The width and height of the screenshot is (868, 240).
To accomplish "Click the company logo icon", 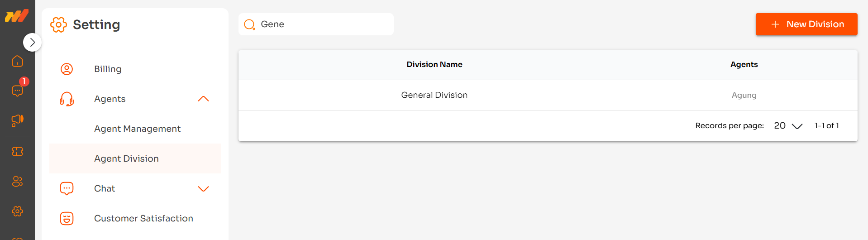I will point(17,16).
